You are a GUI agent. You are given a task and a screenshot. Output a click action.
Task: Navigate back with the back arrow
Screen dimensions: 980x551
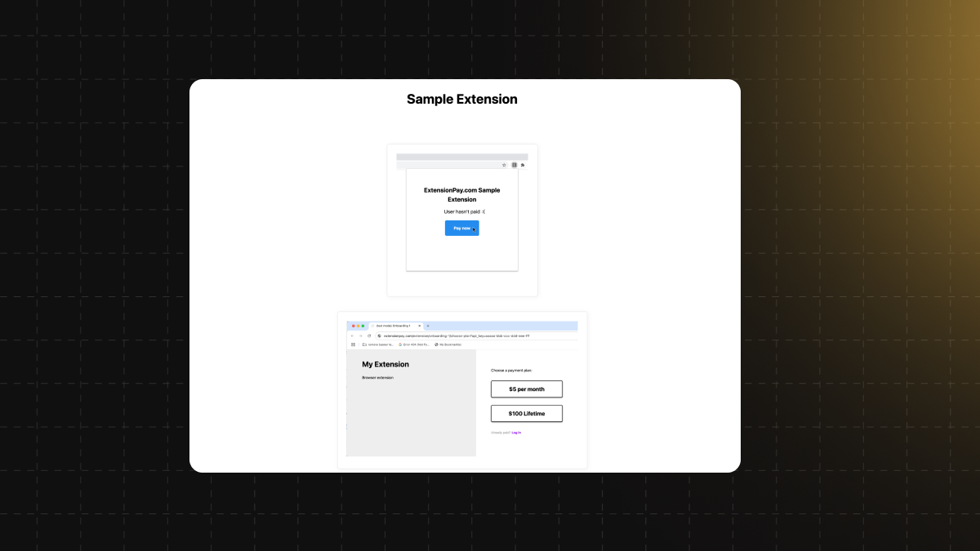(x=352, y=335)
